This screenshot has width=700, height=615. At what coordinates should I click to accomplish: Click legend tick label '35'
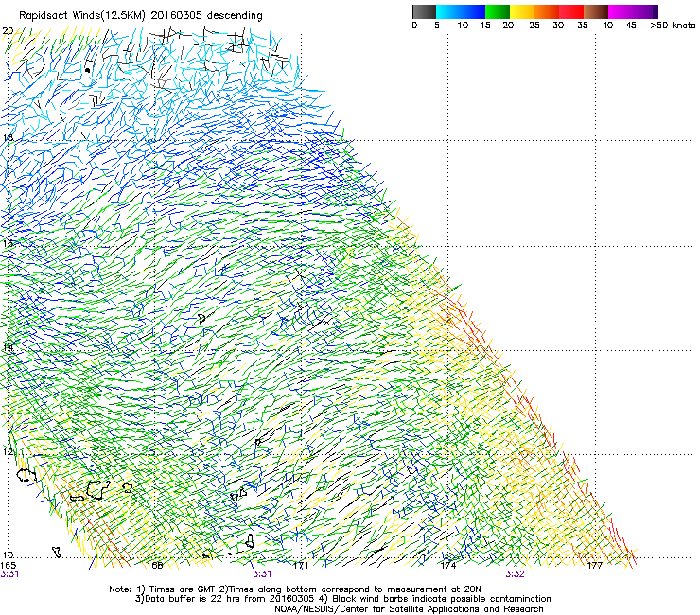[583, 26]
